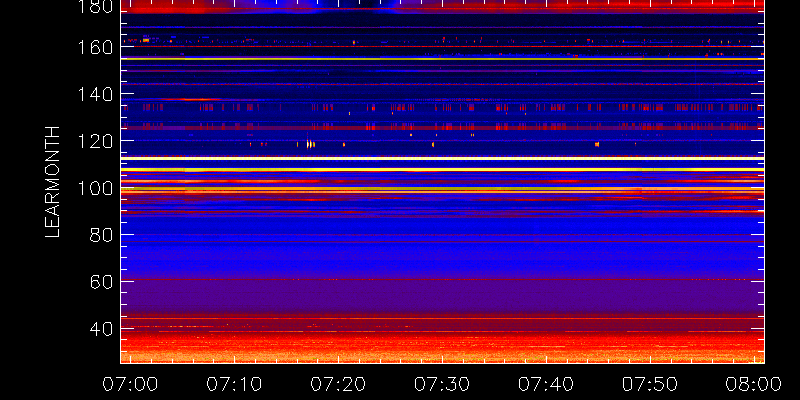Click the LEARMONTH vertical axis title

click(x=53, y=182)
